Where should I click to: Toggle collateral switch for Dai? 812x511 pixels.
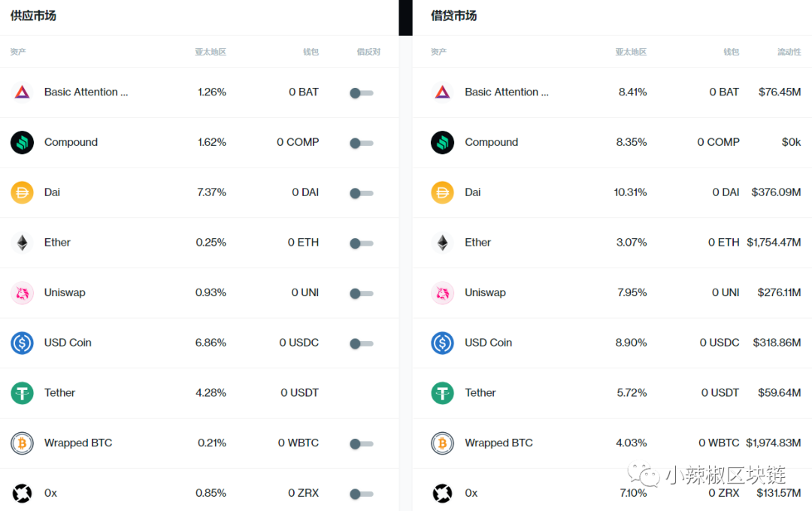(x=361, y=193)
